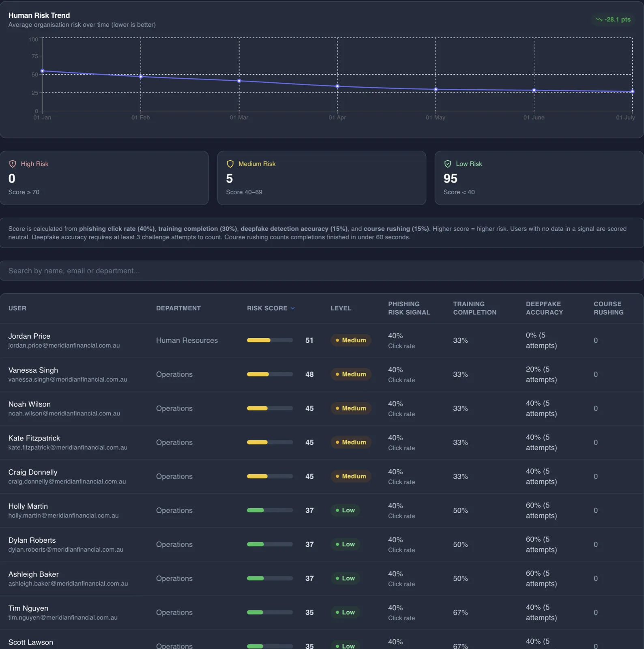Click the Deepfake Accuracy column header

click(544, 308)
